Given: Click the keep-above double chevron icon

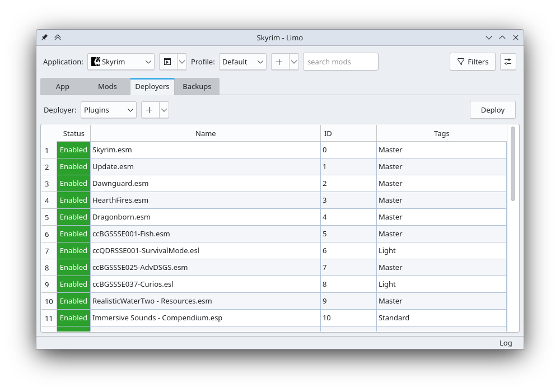Looking at the screenshot, I should (x=58, y=38).
